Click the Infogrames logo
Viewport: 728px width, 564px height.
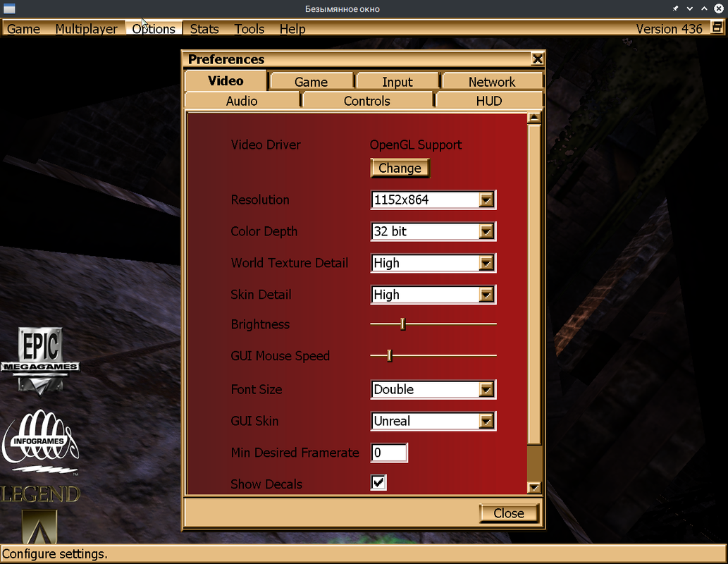point(40,441)
